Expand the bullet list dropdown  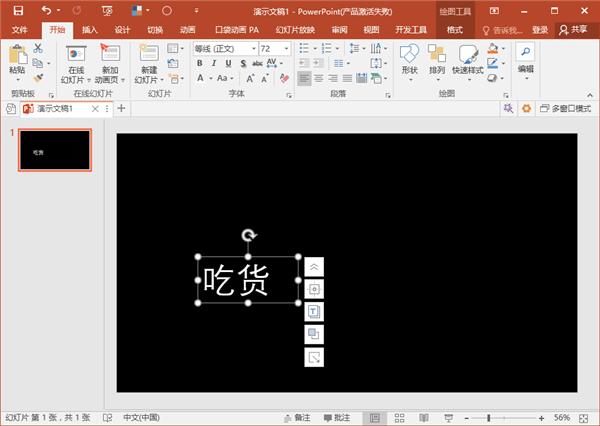coord(315,49)
